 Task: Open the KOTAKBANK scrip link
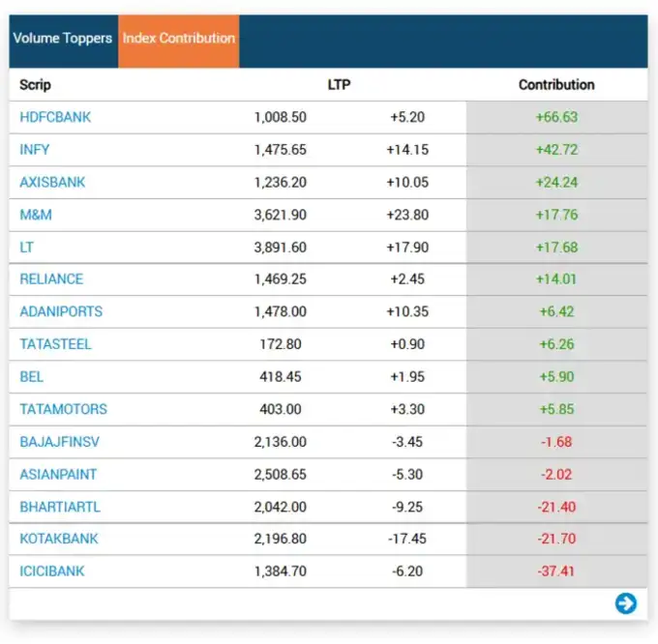pyautogui.click(x=59, y=539)
